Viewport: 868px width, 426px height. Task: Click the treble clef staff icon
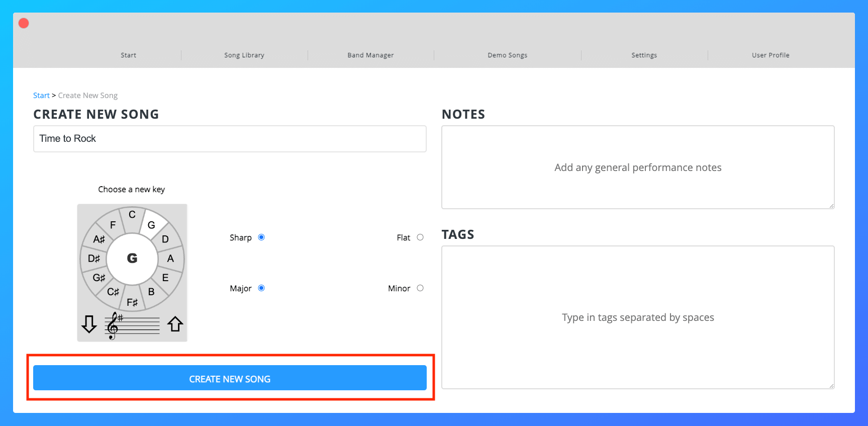point(132,325)
